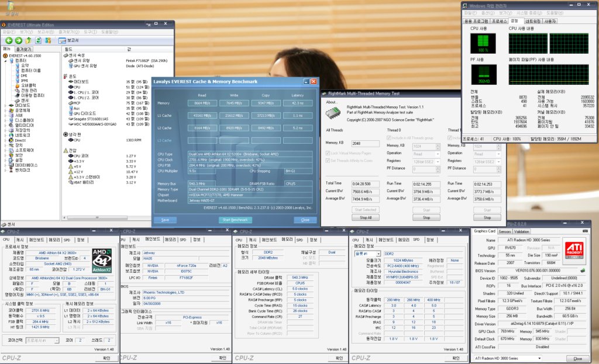Image resolution: width=599 pixels, height=364 pixels.
Task: Toggle Thread 0 Include in All Threads checkbox
Action: pyautogui.click(x=389, y=138)
